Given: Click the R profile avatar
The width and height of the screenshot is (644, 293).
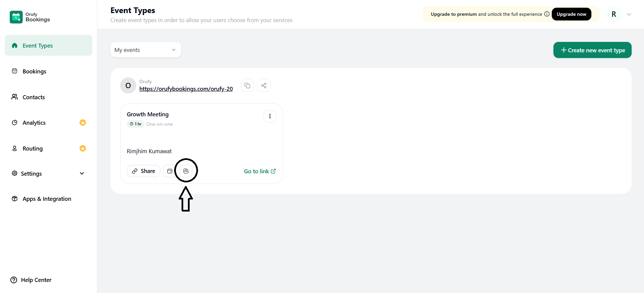Looking at the screenshot, I should tap(614, 14).
